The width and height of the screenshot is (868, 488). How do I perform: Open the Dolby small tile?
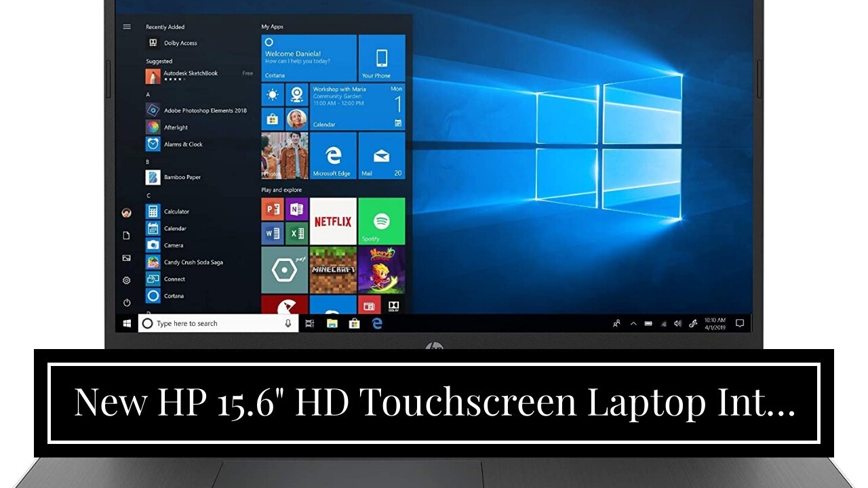pos(393,304)
